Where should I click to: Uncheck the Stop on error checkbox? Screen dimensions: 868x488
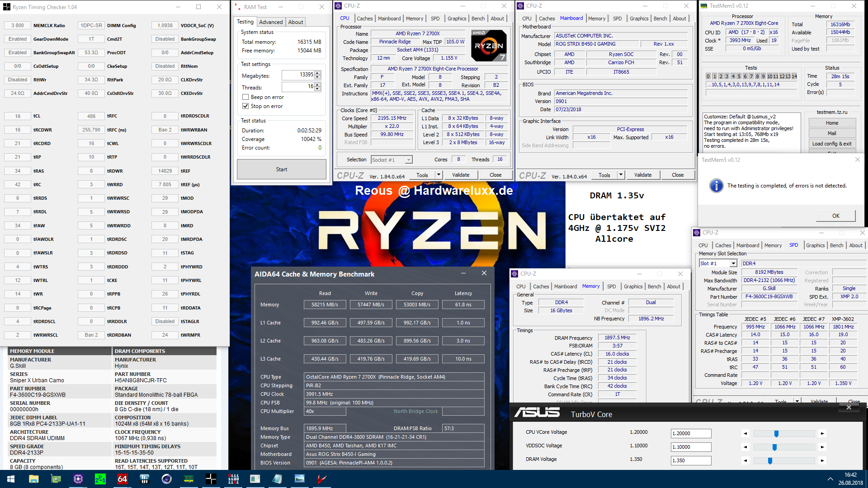(245, 106)
